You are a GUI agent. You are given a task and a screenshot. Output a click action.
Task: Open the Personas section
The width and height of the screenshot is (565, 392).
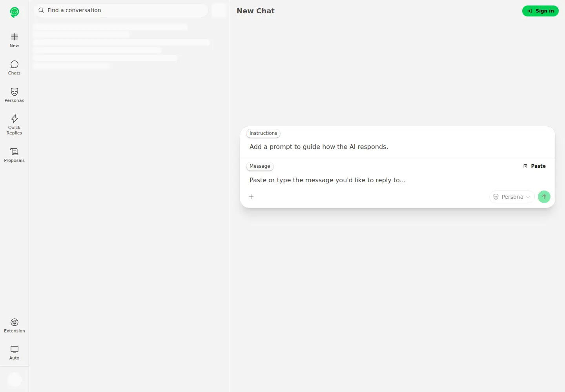15,95
